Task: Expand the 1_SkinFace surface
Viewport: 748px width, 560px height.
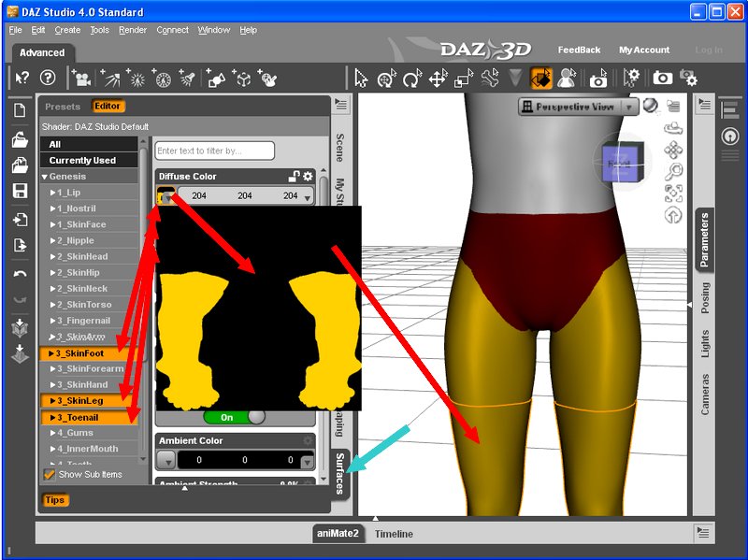Action: click(53, 224)
